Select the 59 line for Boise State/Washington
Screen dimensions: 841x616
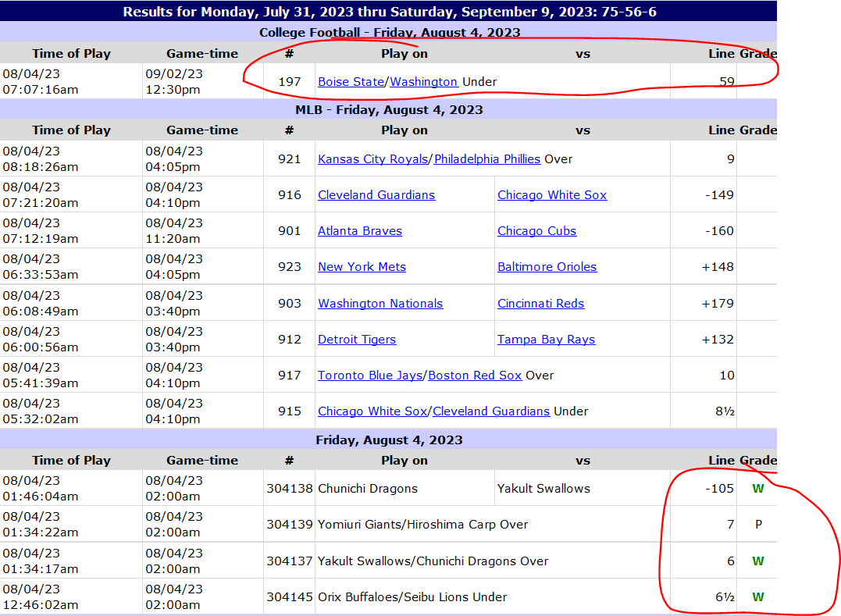[727, 81]
